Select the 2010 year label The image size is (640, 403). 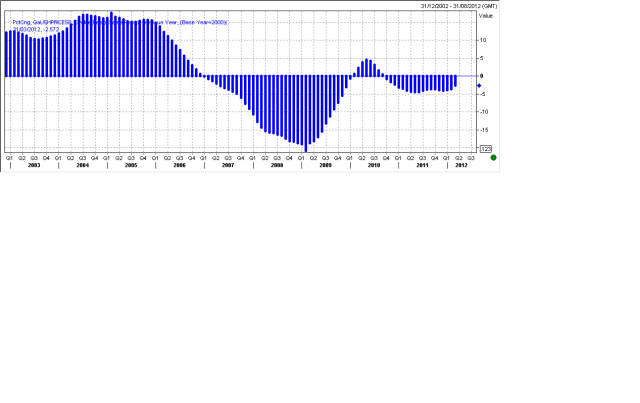(x=374, y=165)
